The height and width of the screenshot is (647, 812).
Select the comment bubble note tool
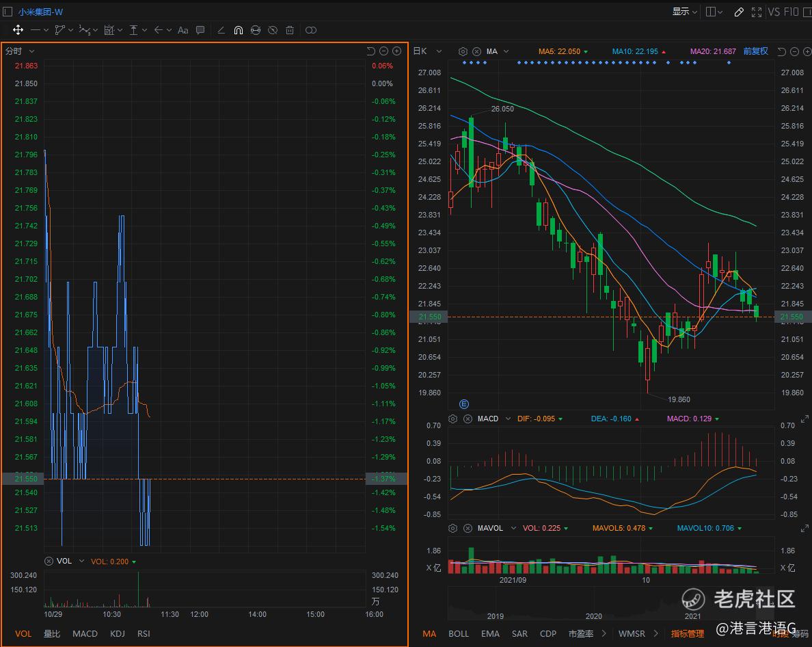pyautogui.click(x=200, y=30)
